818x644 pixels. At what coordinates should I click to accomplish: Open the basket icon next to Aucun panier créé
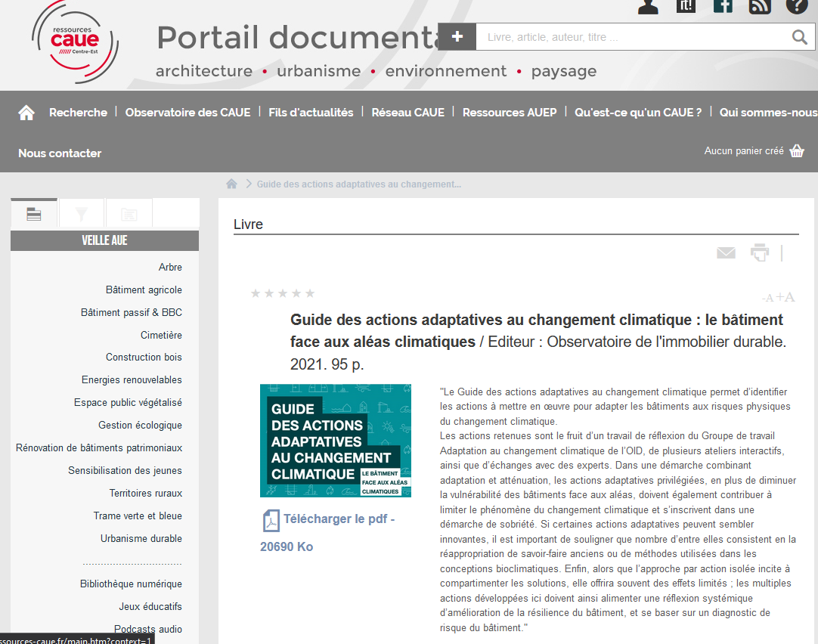pos(797,150)
